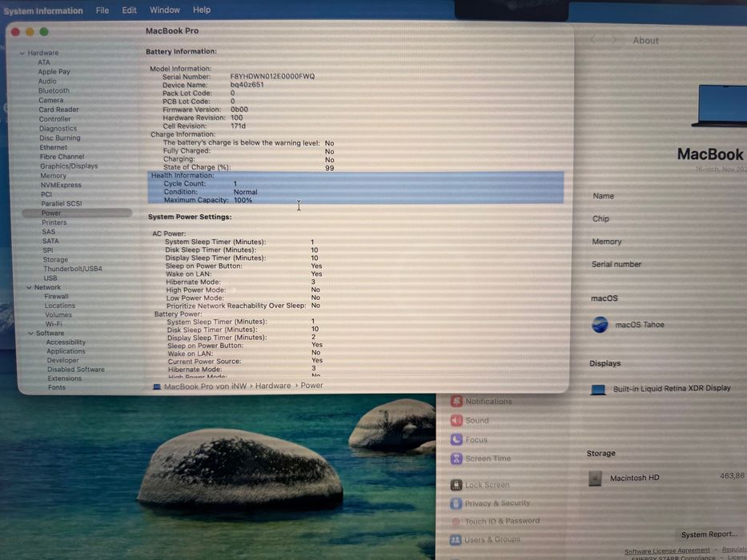
Task: Collapse the Software section in sidebar
Action: (x=31, y=334)
